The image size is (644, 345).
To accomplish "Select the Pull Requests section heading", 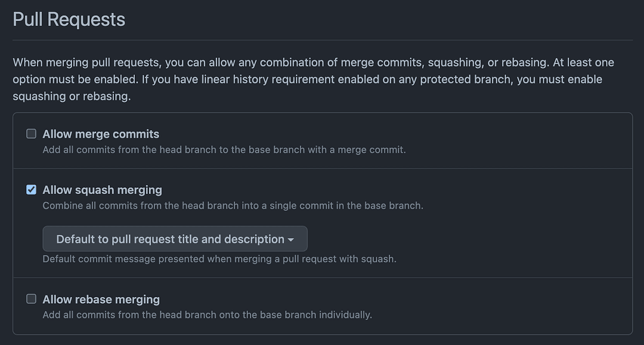I will point(69,19).
